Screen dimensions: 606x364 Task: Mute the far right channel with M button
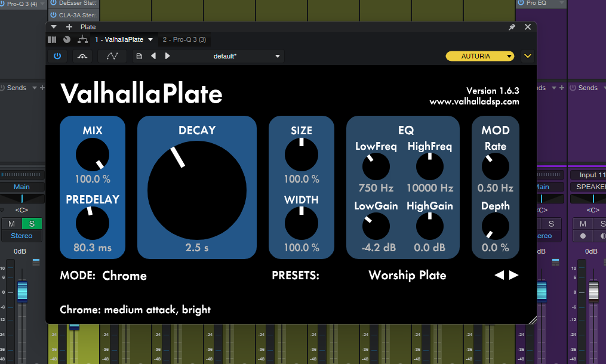click(x=583, y=224)
